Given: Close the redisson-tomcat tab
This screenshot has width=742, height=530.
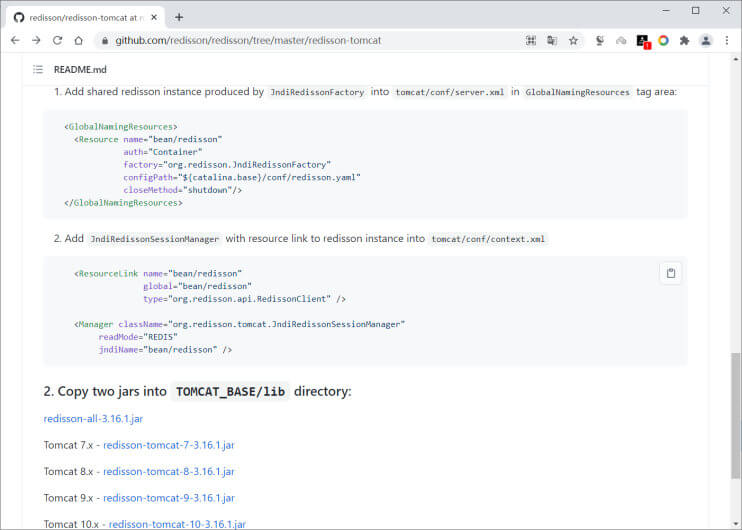Looking at the screenshot, I should click(154, 18).
